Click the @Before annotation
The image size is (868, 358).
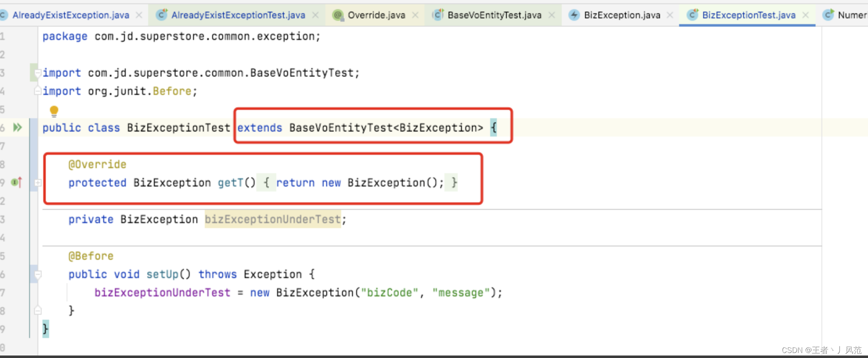click(x=91, y=256)
